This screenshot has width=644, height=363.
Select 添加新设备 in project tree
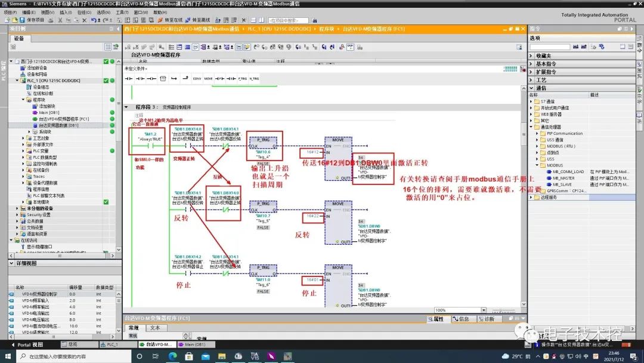pyautogui.click(x=37, y=68)
